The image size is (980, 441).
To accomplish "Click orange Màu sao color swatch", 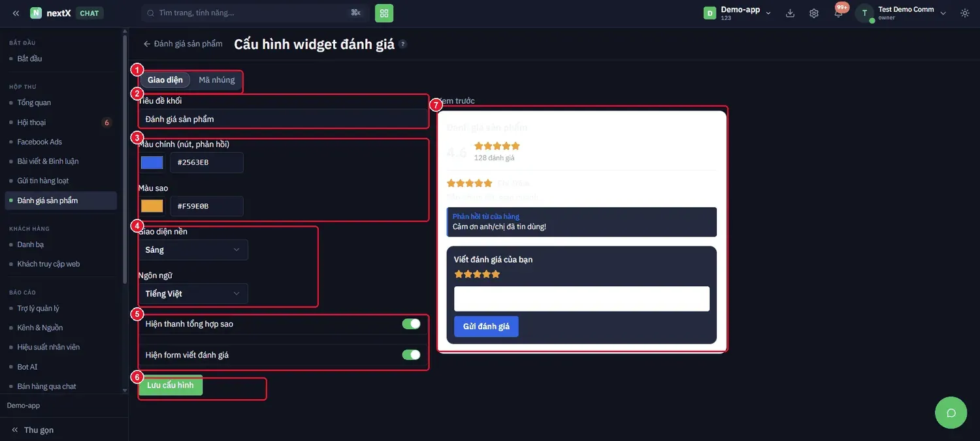I will pos(152,206).
